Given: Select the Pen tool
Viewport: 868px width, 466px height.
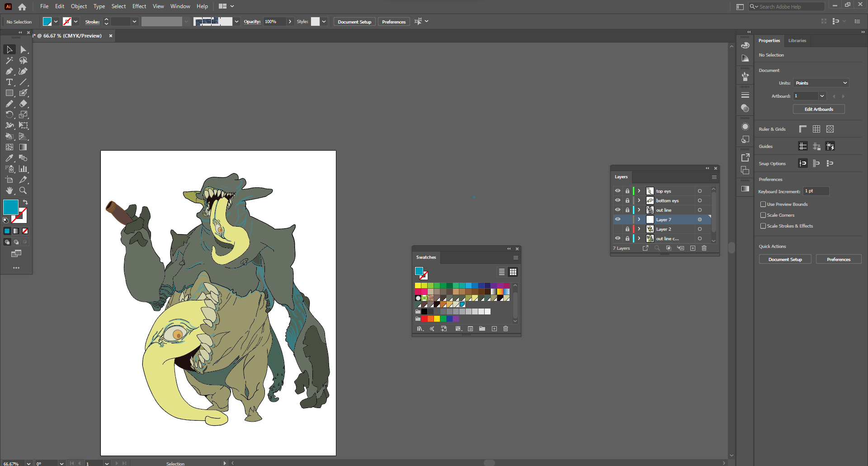Looking at the screenshot, I should point(9,71).
